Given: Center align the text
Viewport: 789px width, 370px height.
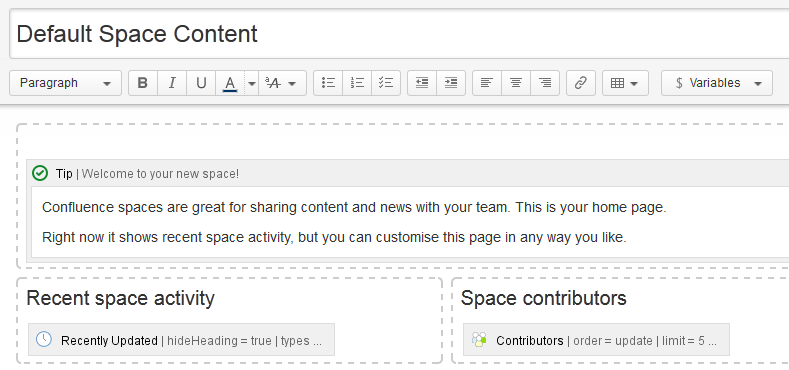Looking at the screenshot, I should (516, 83).
